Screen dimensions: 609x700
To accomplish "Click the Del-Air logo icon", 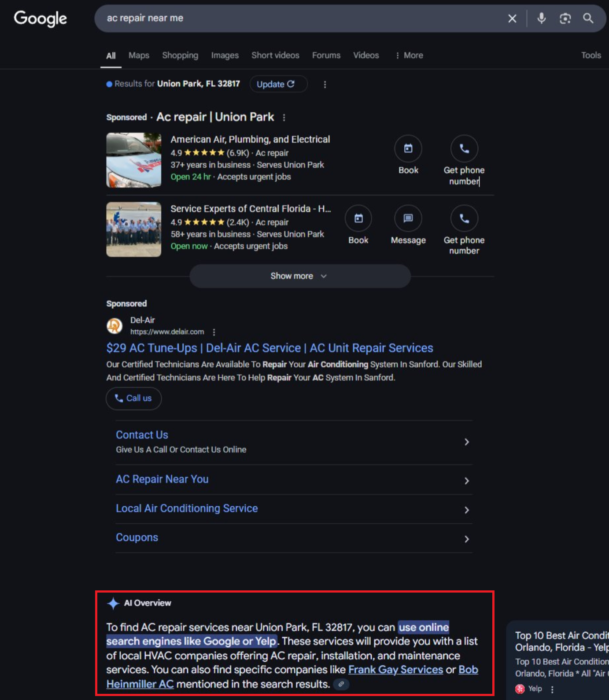I will (114, 326).
